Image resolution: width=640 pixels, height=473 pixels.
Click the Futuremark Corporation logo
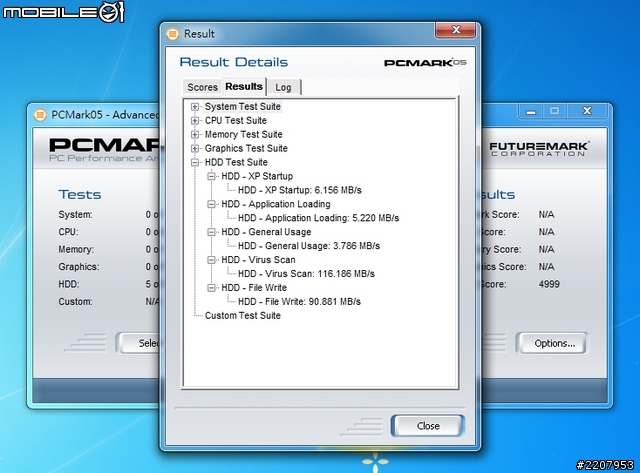pyautogui.click(x=539, y=149)
